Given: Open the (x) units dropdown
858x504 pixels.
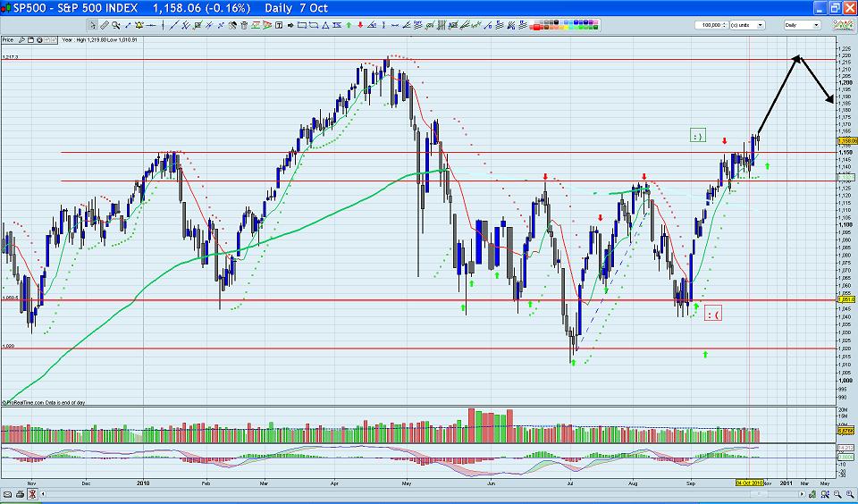Looking at the screenshot, I should click(x=747, y=25).
